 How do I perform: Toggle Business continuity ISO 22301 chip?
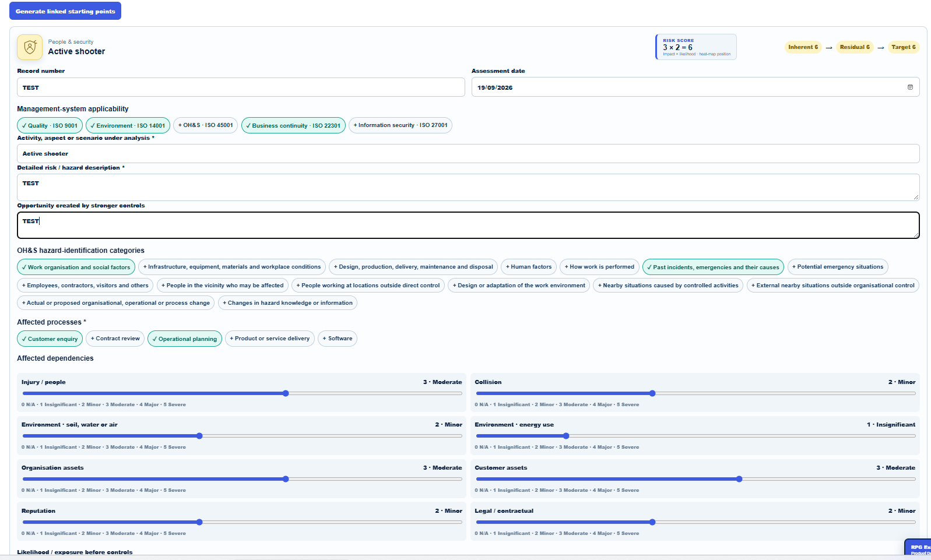click(293, 125)
